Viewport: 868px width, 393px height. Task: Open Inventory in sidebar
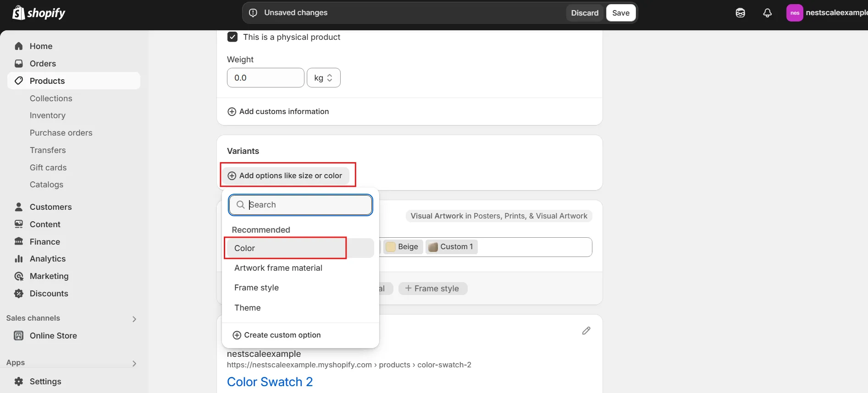(x=48, y=115)
